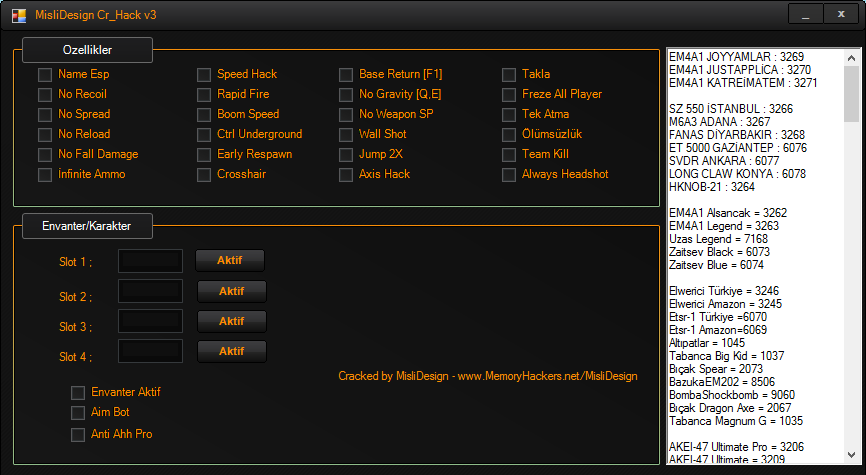Focus the Slot 1 input field
Screen dimensions: 866x475
(150, 261)
